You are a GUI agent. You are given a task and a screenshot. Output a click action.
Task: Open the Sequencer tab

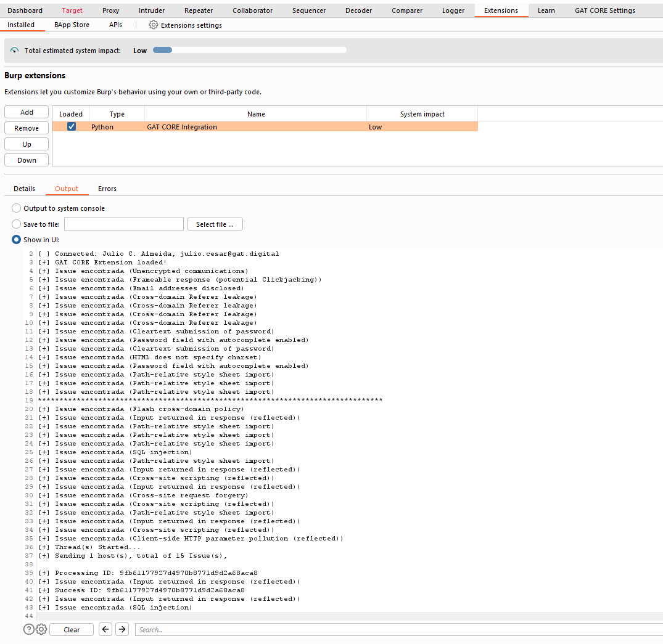pyautogui.click(x=309, y=10)
